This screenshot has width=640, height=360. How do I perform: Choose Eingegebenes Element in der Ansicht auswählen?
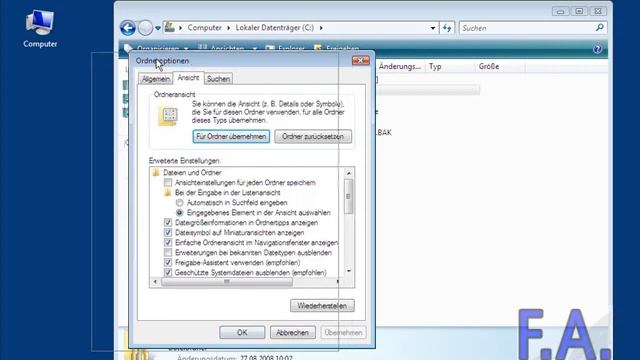pyautogui.click(x=180, y=213)
